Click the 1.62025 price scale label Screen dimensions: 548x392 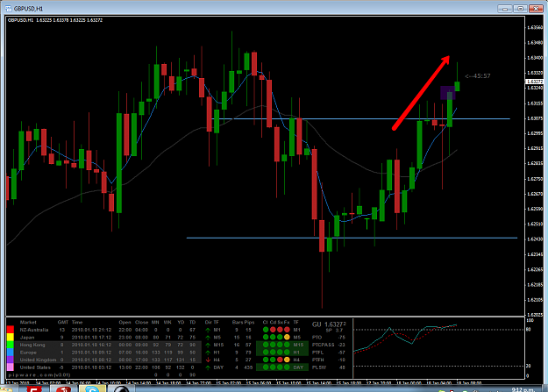[x=535, y=315]
